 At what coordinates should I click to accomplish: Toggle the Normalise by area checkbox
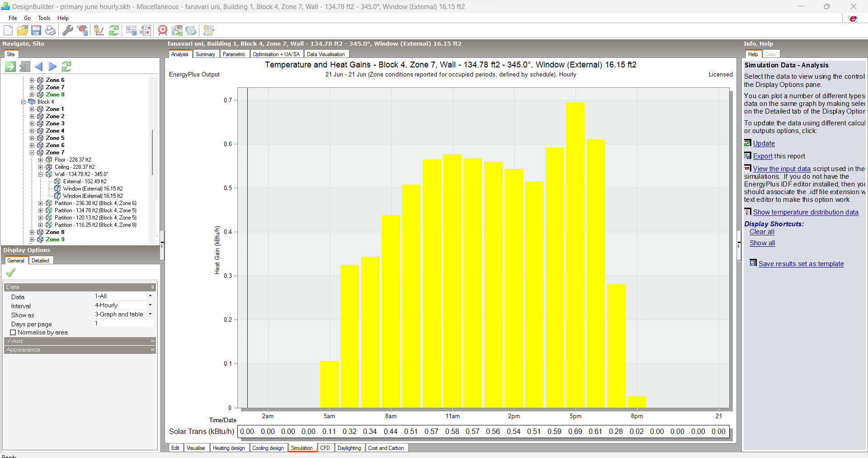(x=13, y=333)
